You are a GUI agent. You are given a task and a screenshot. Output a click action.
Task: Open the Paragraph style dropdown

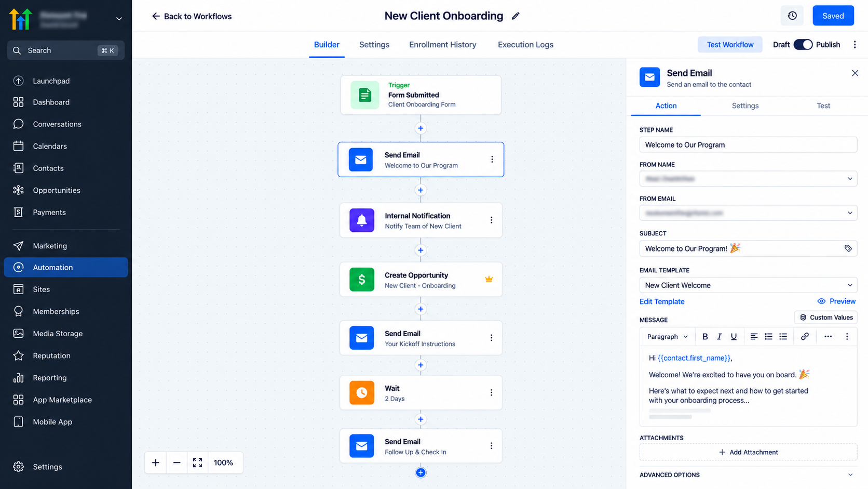tap(667, 337)
